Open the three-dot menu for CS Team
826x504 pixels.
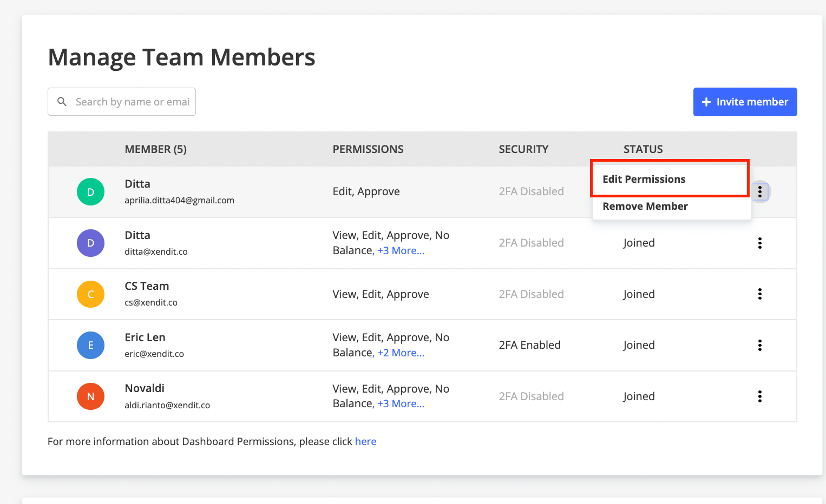coord(759,294)
